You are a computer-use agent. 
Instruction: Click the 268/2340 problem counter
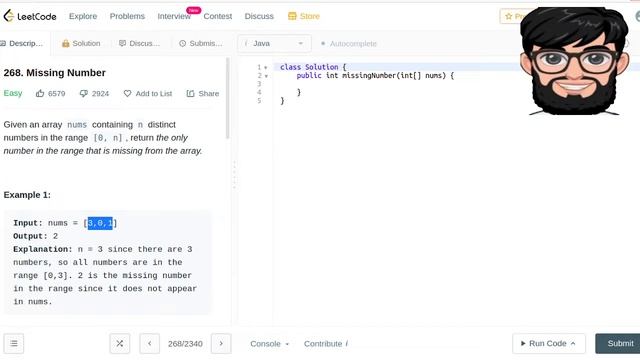[185, 344]
